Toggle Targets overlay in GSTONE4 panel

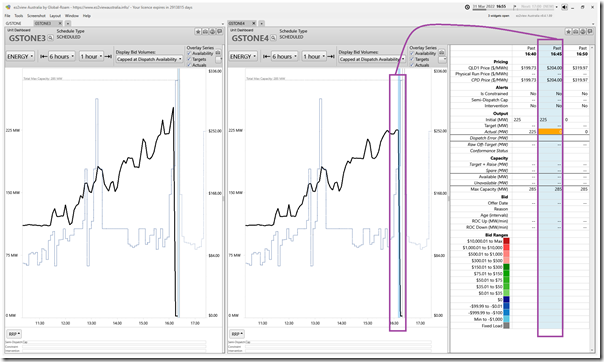tap(412, 59)
